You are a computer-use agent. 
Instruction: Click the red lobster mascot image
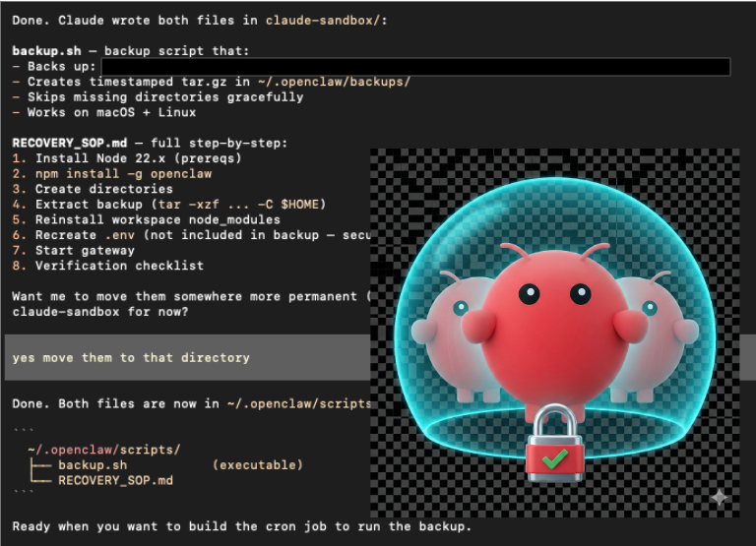(x=554, y=333)
